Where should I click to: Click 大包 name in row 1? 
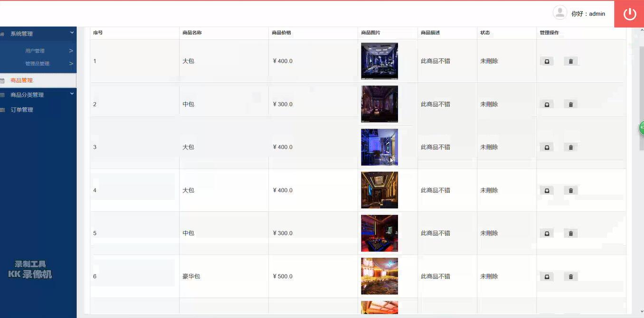coord(189,61)
